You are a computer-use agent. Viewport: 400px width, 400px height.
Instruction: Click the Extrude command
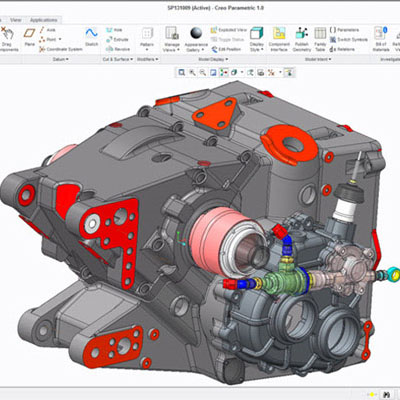click(117, 40)
